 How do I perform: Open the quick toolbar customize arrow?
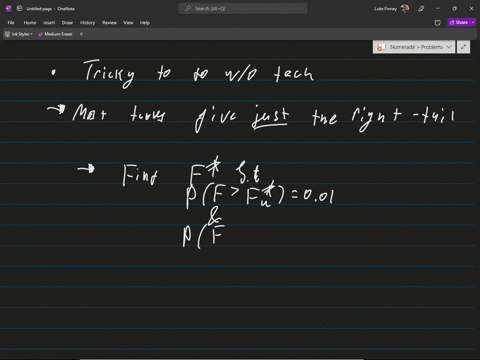(81, 34)
